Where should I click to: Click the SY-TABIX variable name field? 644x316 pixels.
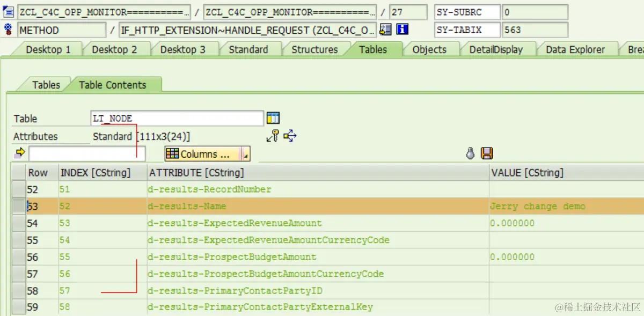[467, 30]
